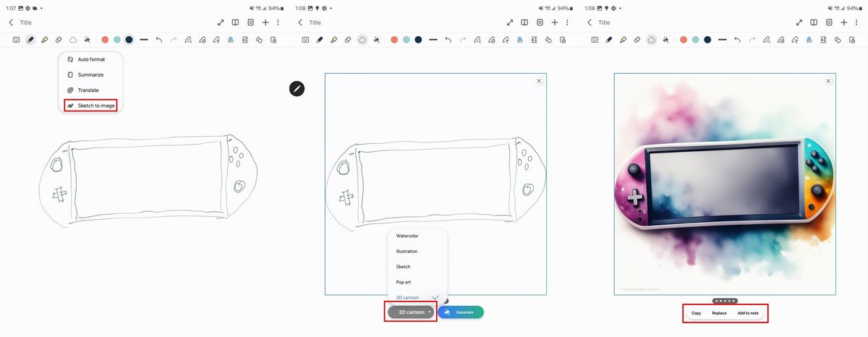Select the highlighter tool in the middle screenshot
Viewport: 868px width, 337px height.
tap(334, 40)
